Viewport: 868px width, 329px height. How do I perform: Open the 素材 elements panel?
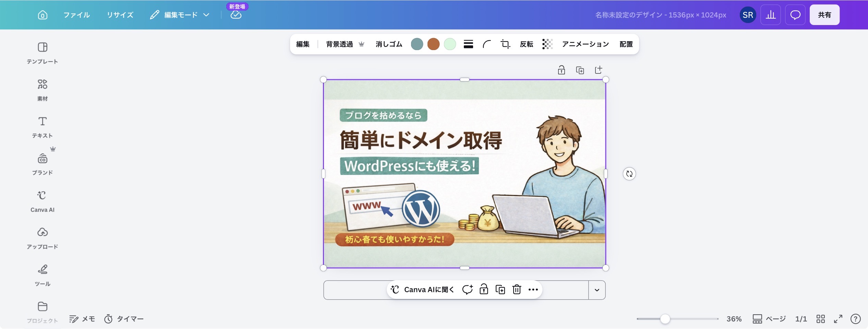(x=43, y=90)
